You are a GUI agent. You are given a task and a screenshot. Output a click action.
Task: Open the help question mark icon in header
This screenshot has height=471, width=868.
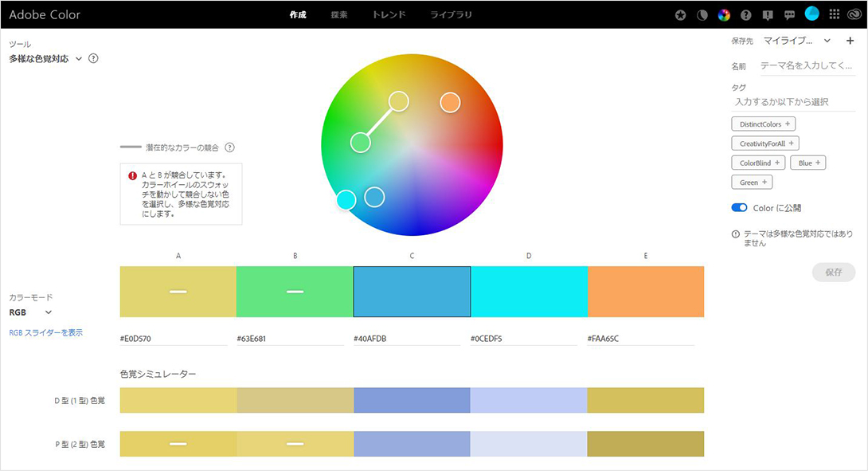click(x=745, y=15)
